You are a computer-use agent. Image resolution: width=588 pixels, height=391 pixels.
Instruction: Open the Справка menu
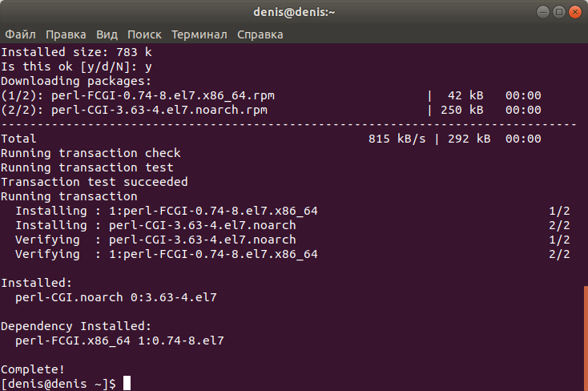pyautogui.click(x=260, y=34)
